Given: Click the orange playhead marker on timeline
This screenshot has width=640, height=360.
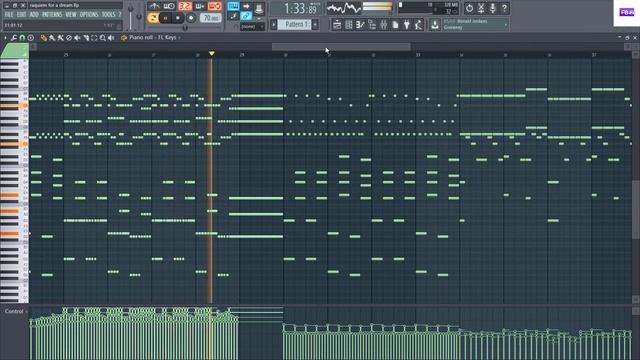Looking at the screenshot, I should point(211,53).
